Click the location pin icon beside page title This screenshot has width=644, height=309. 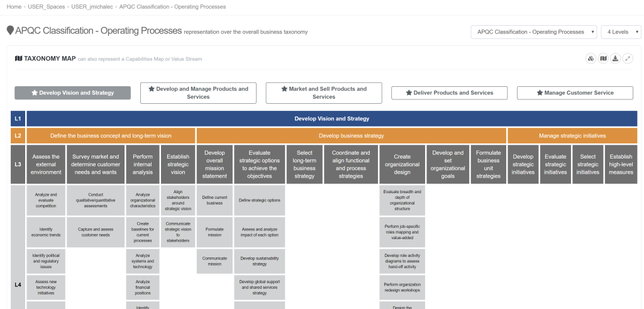click(10, 30)
